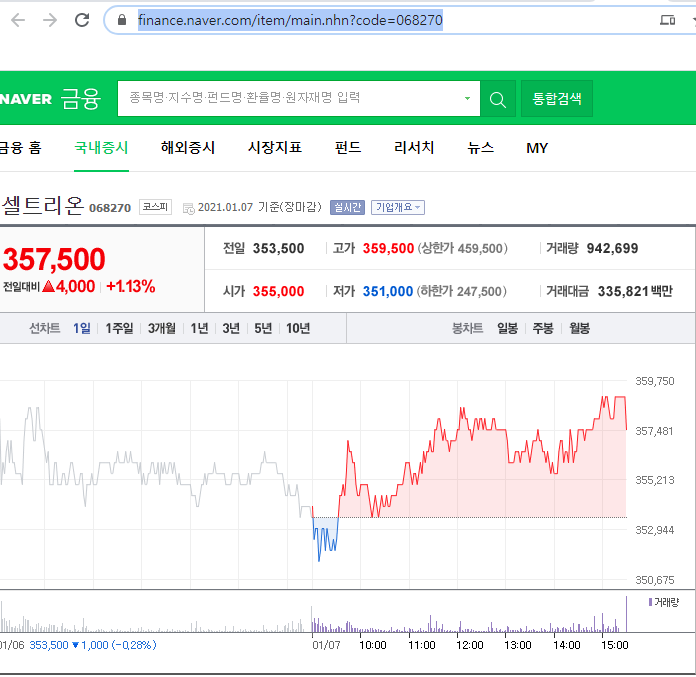Open the MY menu

click(x=537, y=148)
